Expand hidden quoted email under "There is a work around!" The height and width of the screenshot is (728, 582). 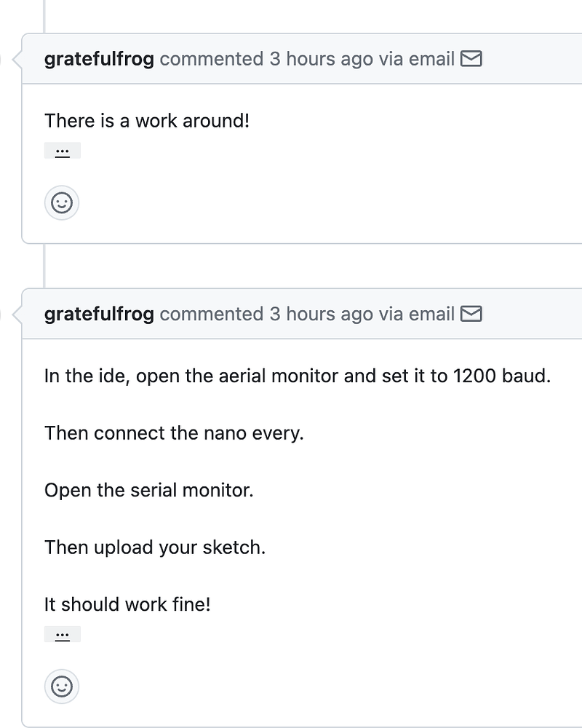point(62,151)
